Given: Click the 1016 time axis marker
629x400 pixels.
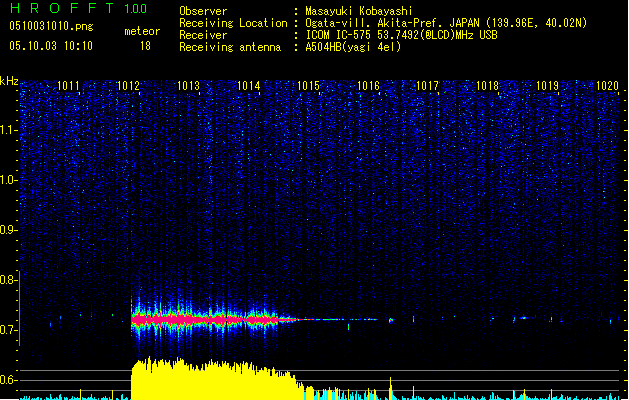Looking at the screenshot, I should [x=368, y=86].
